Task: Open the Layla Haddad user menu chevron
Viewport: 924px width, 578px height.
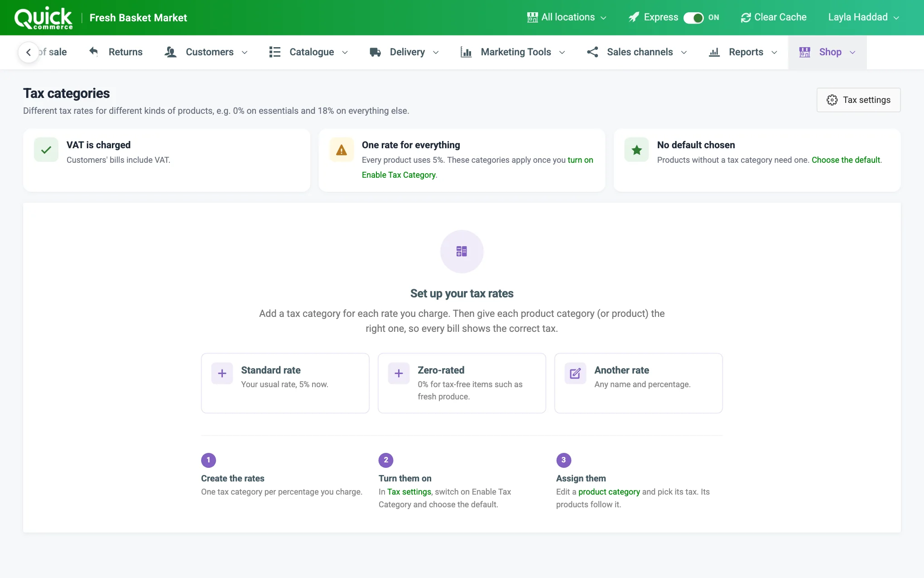Action: pos(896,18)
